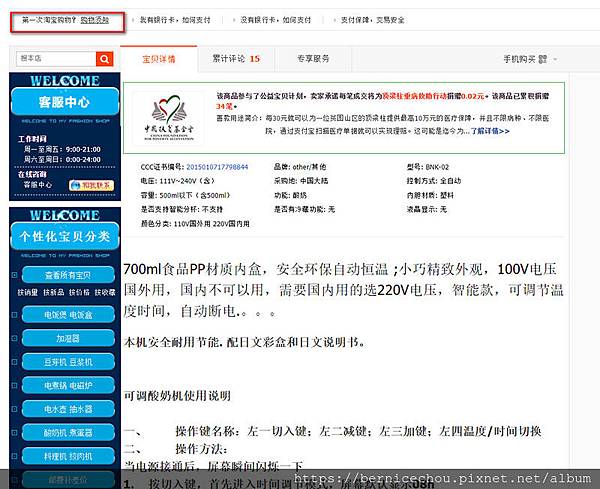This screenshot has height=489, width=600.
Task: Click the red 顶梁柱重病救助行动 link
Action: 414,96
